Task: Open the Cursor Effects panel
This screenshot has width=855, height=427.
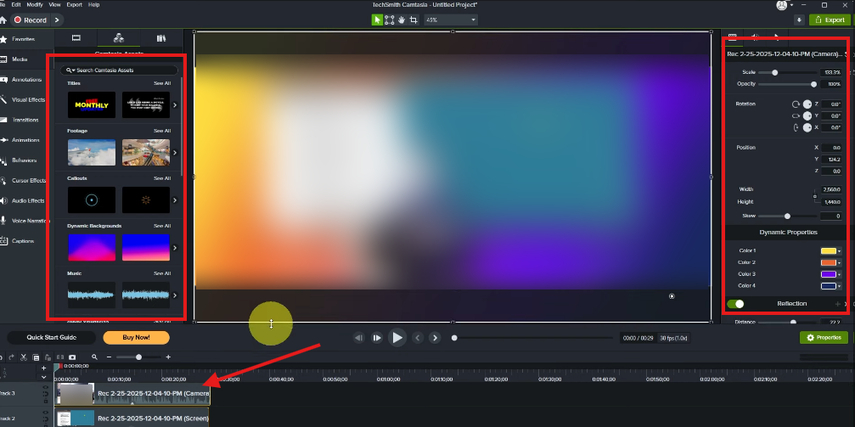Action: click(x=24, y=181)
